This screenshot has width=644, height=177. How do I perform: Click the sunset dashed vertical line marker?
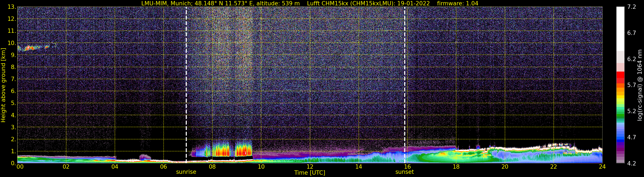[x=405, y=85]
